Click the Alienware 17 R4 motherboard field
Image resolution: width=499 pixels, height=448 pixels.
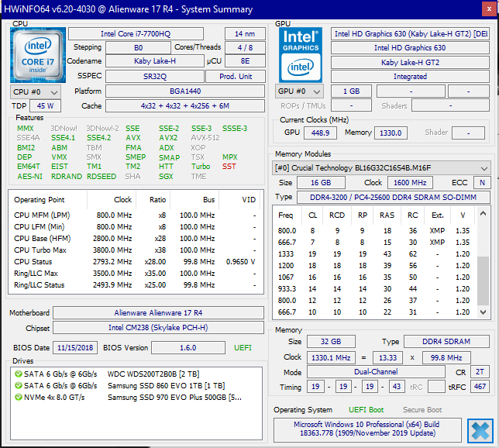[x=159, y=313]
